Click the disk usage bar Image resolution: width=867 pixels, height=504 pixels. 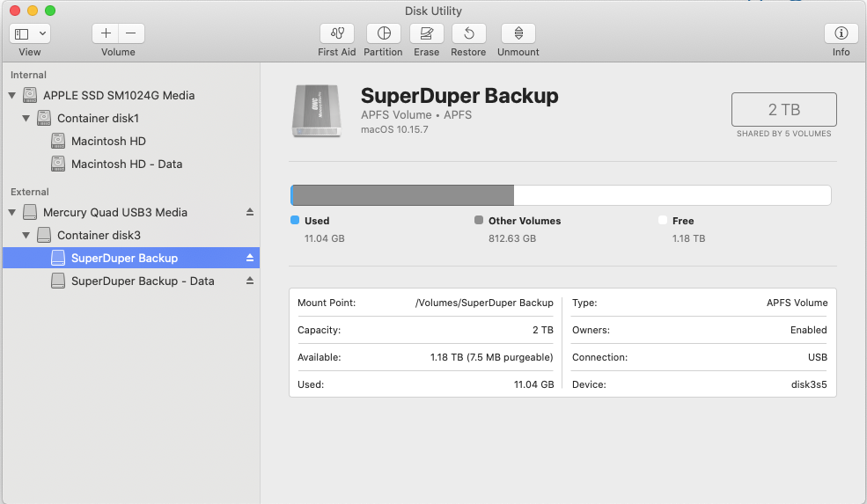(x=561, y=195)
